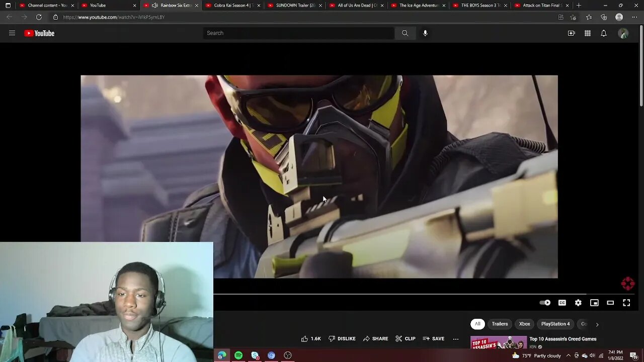Start voice search with the microphone icon
Screen dimensions: 644x362
pos(425,33)
